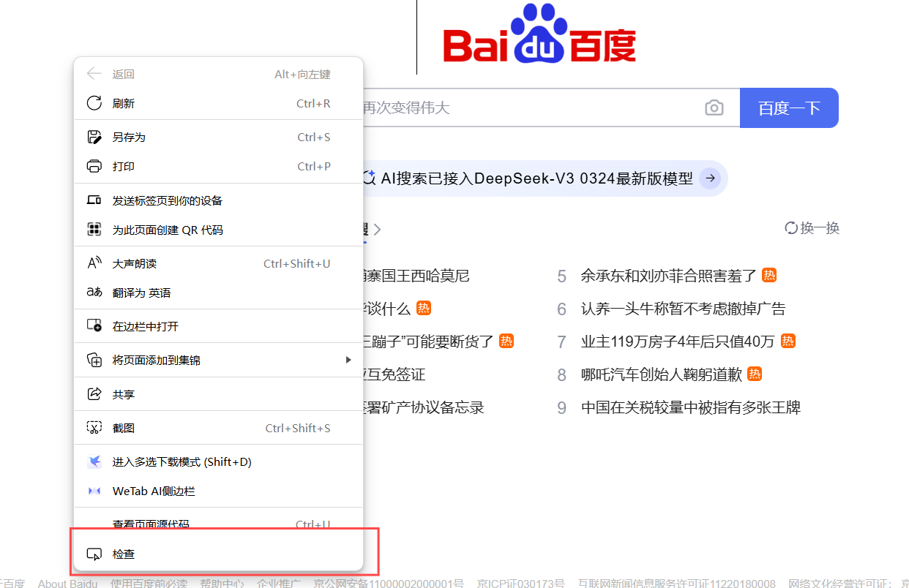Viewport: 909px width, 588px height.
Task: Click the 帮助中心 footer link
Action: point(222,584)
